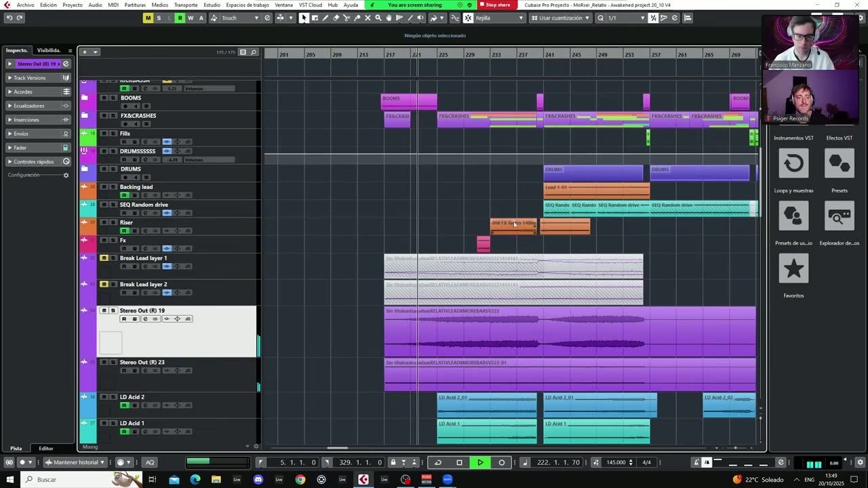Open Presets de usuario icon
This screenshot has width=868, height=488.
tap(793, 216)
